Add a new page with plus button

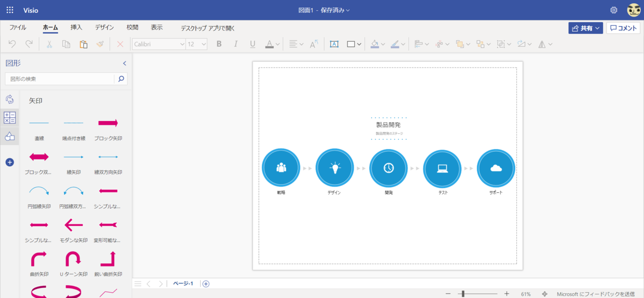click(206, 284)
